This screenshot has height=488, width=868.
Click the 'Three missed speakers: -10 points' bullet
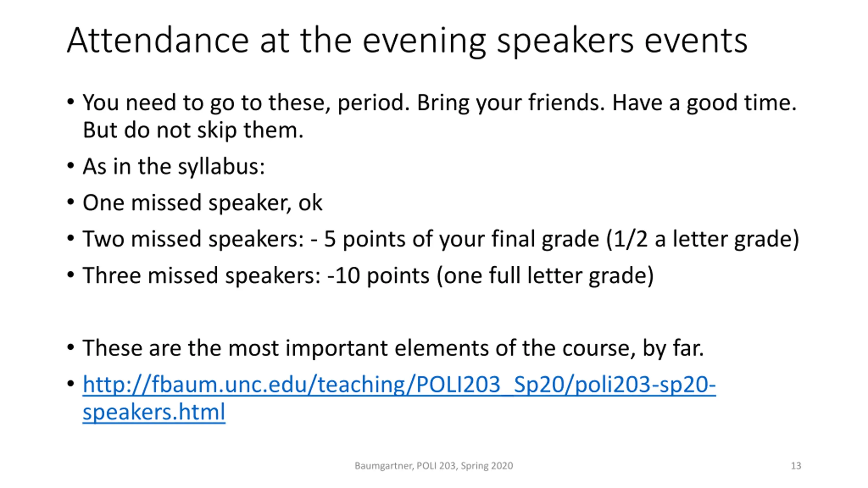pos(368,276)
